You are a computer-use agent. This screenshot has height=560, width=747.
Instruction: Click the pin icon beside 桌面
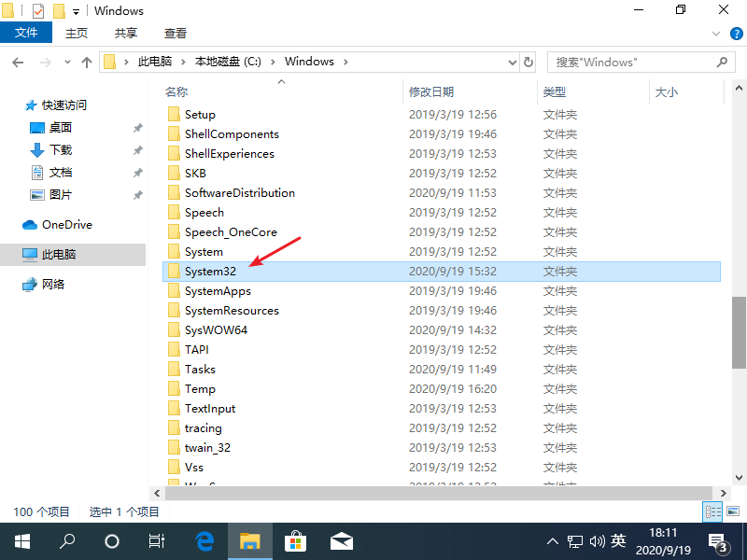pyautogui.click(x=137, y=128)
